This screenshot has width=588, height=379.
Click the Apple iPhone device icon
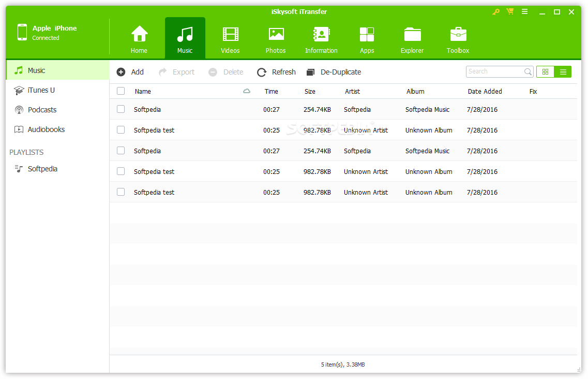pos(22,32)
